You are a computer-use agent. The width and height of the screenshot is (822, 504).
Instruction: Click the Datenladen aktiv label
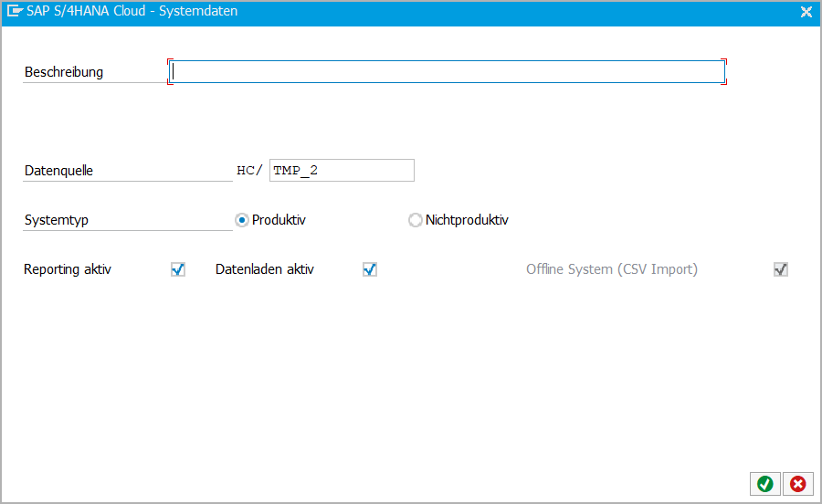pos(265,269)
